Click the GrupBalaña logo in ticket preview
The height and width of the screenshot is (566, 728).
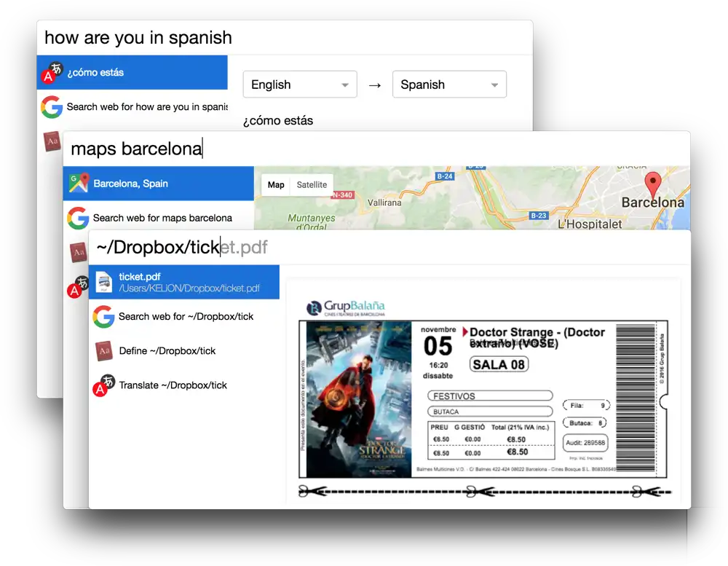pyautogui.click(x=346, y=307)
